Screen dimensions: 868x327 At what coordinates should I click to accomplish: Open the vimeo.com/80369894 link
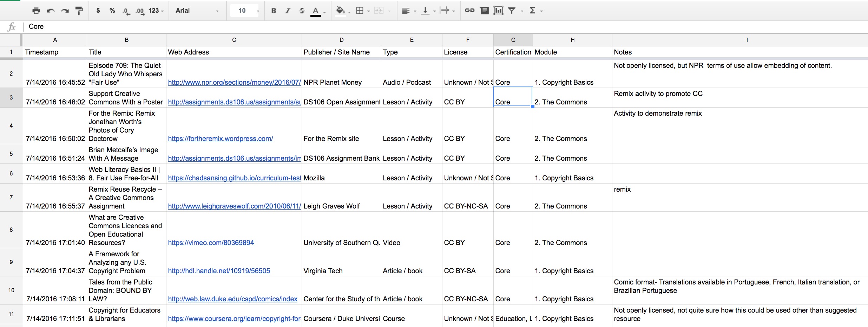point(211,243)
